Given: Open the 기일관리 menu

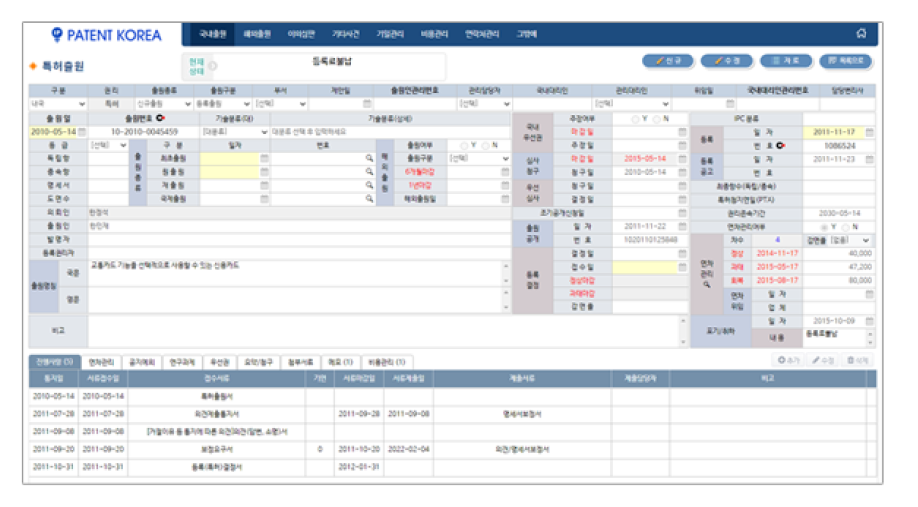Looking at the screenshot, I should pyautogui.click(x=390, y=34).
